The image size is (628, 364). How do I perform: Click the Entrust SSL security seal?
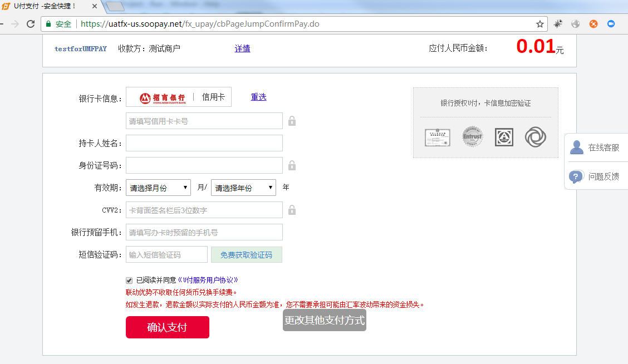(472, 136)
